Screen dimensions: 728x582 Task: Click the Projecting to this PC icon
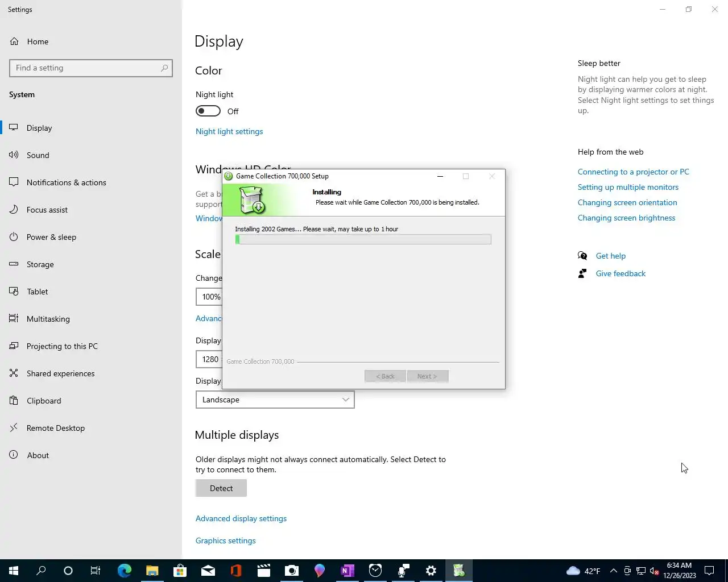[14, 346]
